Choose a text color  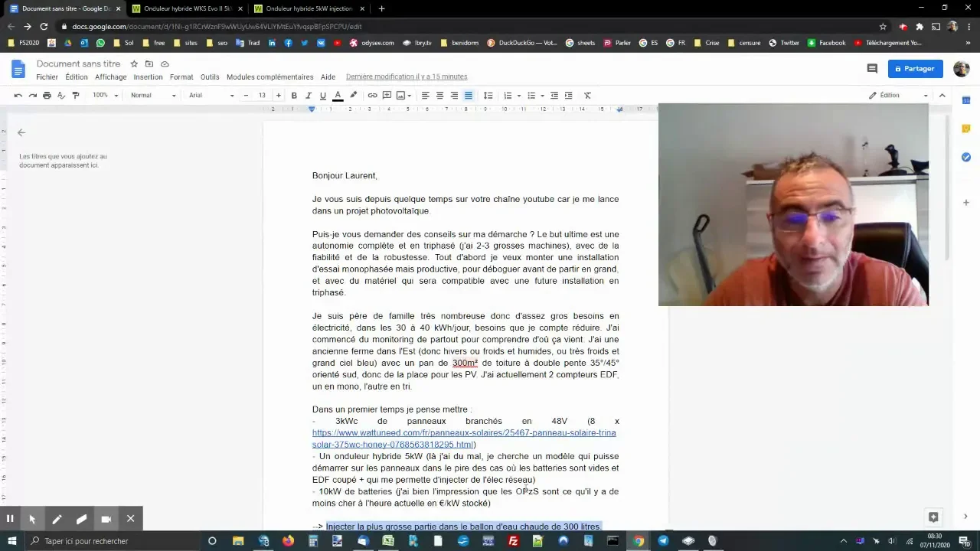pos(338,96)
